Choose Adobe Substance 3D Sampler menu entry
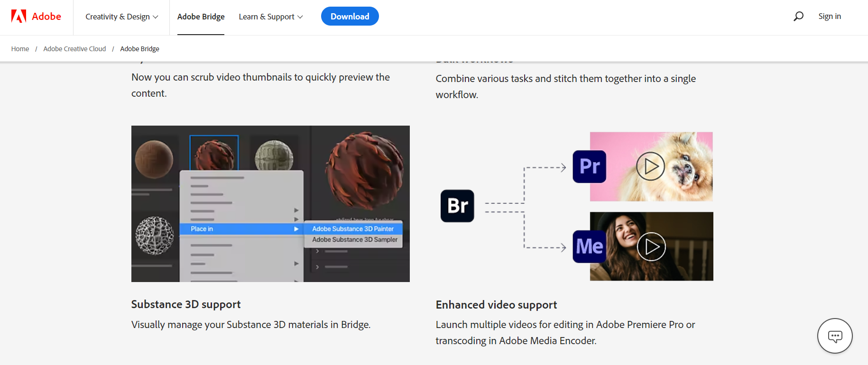 (355, 240)
